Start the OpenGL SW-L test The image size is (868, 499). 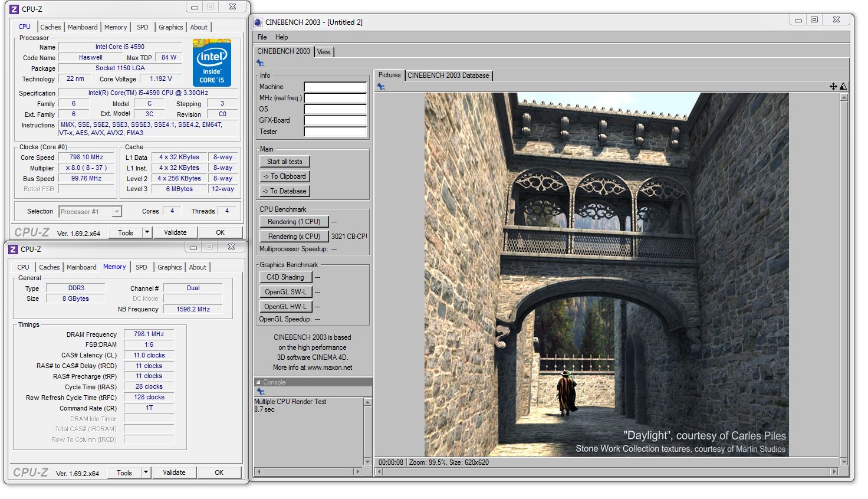click(x=285, y=292)
